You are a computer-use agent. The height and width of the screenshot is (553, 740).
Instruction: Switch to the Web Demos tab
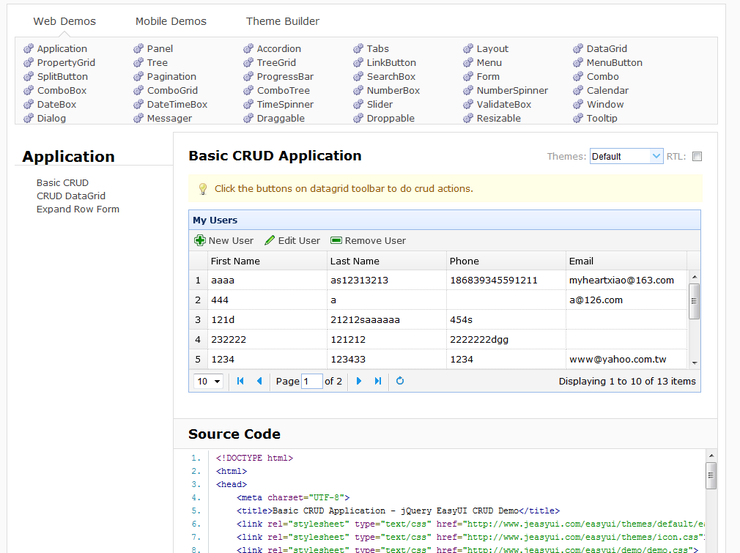(64, 21)
